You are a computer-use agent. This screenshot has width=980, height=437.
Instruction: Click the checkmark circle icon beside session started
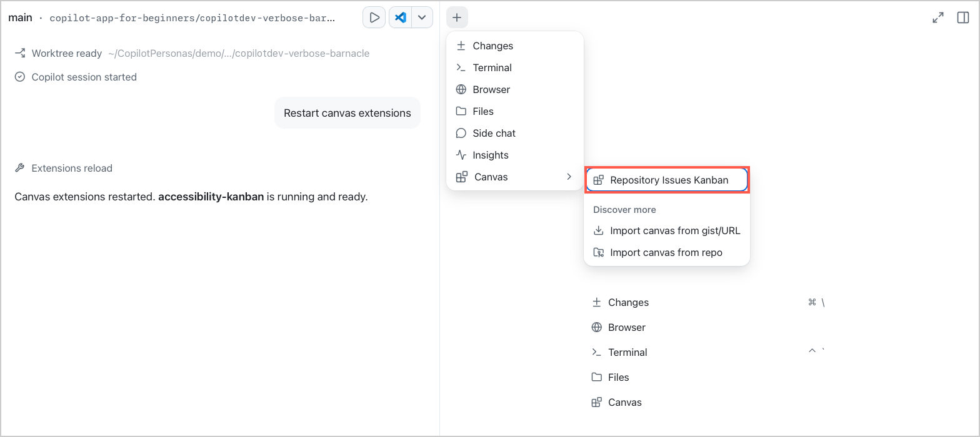(x=20, y=77)
